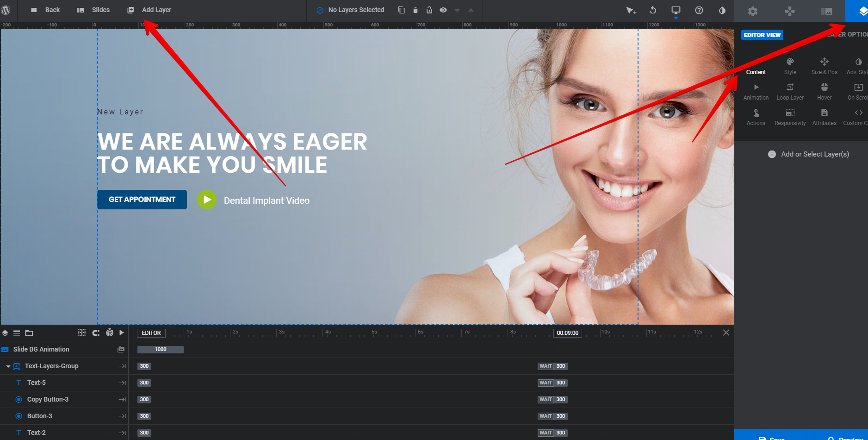This screenshot has height=440, width=868.
Task: Collapse the Text-Layers-Group in the timeline
Action: (8, 366)
